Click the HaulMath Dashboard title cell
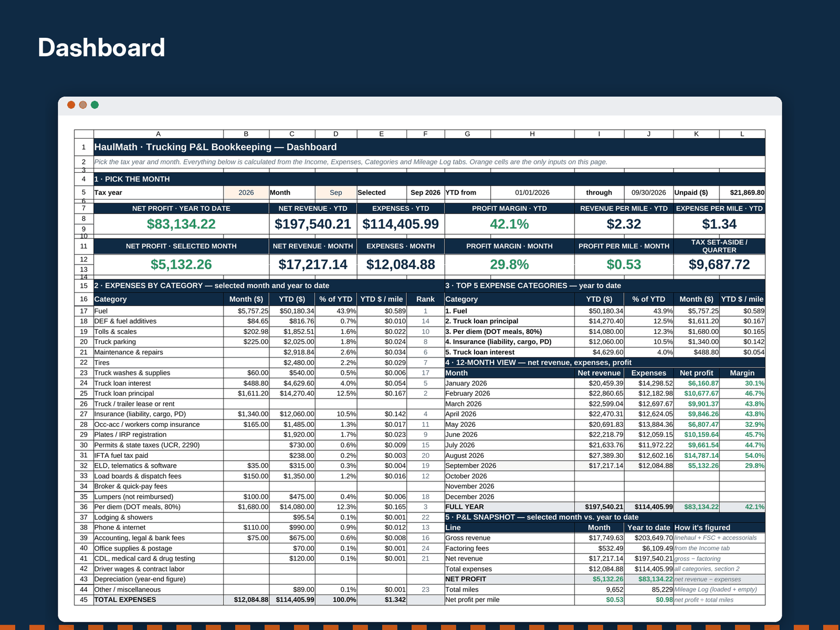840x630 pixels. [x=429, y=147]
